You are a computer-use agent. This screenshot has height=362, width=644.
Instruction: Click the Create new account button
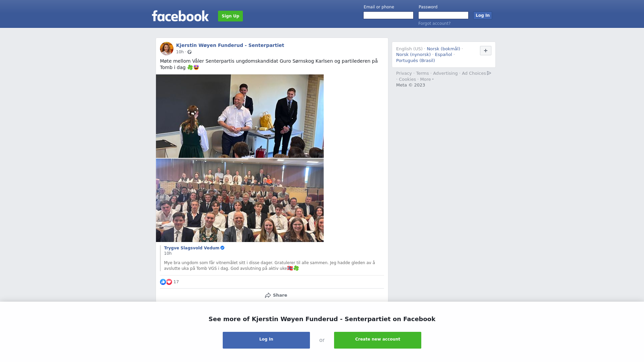click(378, 340)
